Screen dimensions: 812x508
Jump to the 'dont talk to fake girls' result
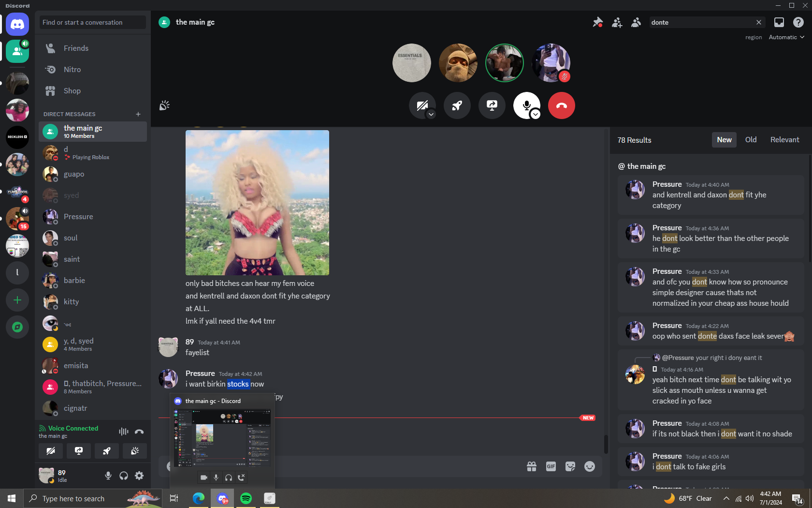click(x=710, y=462)
